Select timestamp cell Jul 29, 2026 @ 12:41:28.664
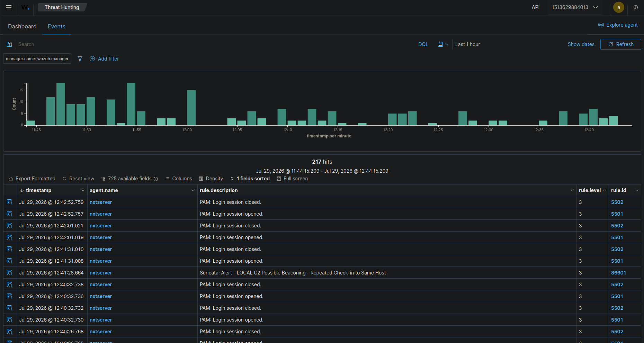The image size is (644, 343). point(51,273)
